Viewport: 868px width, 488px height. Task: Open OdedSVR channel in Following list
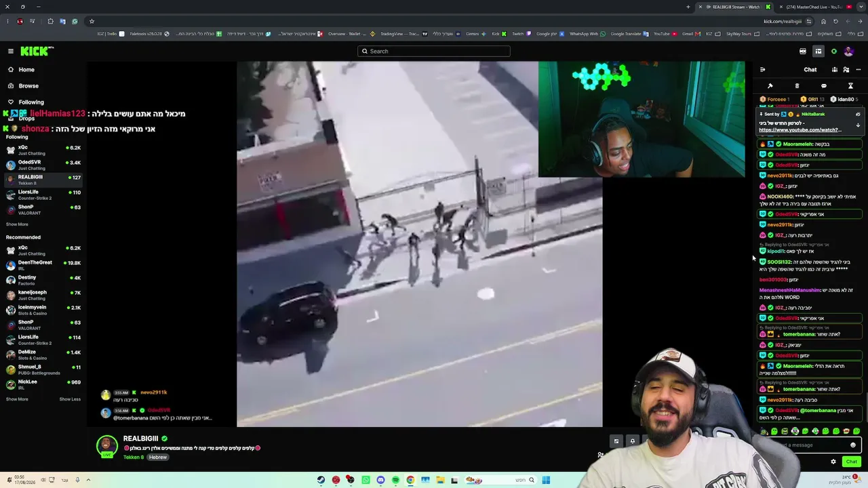pos(43,165)
